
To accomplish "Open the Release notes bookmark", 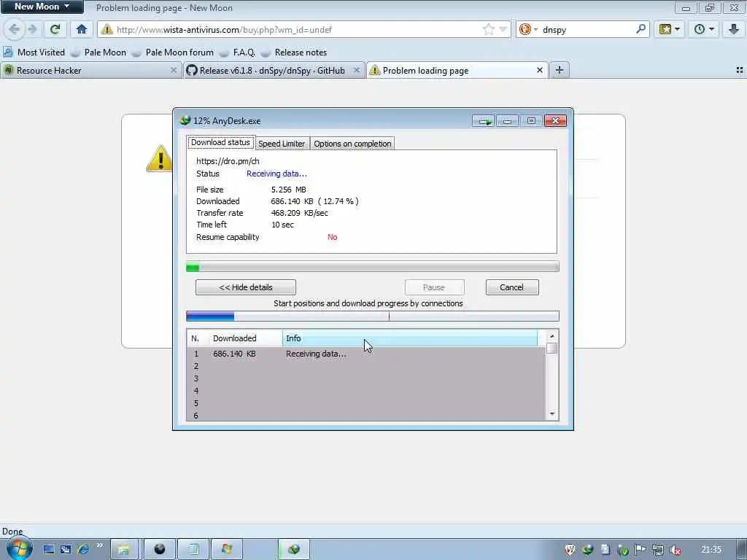I will point(295,52).
